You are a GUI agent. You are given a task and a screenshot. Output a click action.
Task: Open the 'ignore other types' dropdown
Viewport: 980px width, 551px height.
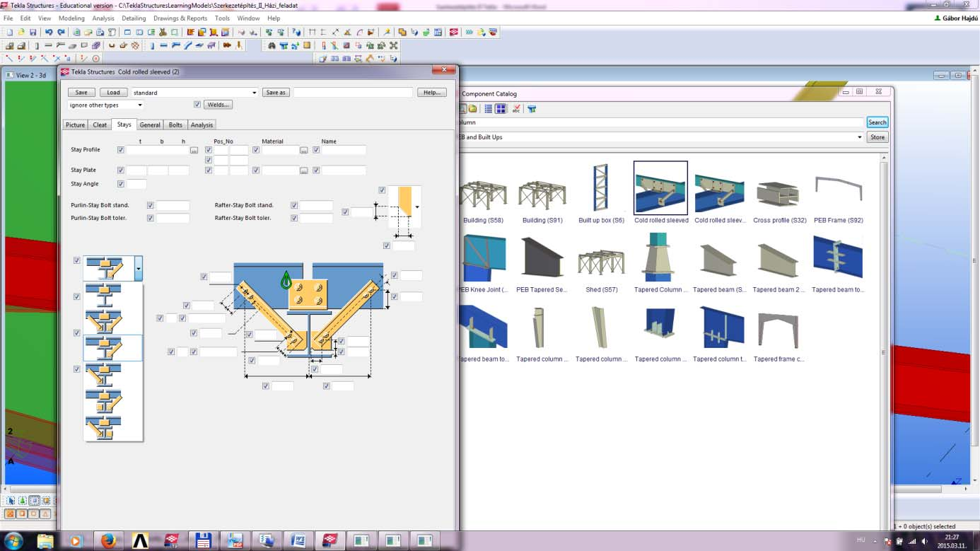(106, 105)
